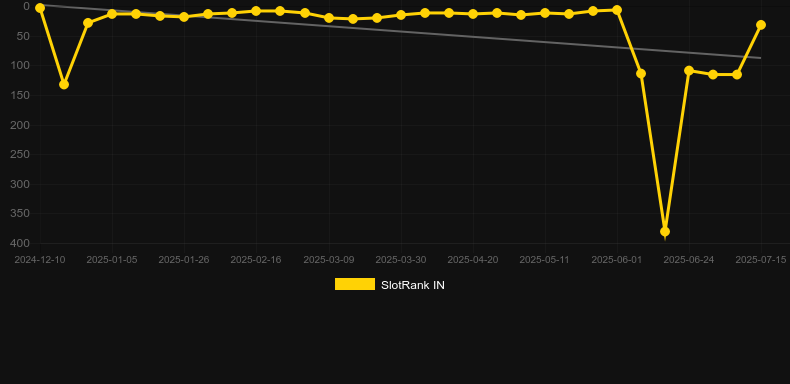Select the data point right after the December dip
Image resolution: width=790 pixels, height=384 pixels.
[x=88, y=23]
